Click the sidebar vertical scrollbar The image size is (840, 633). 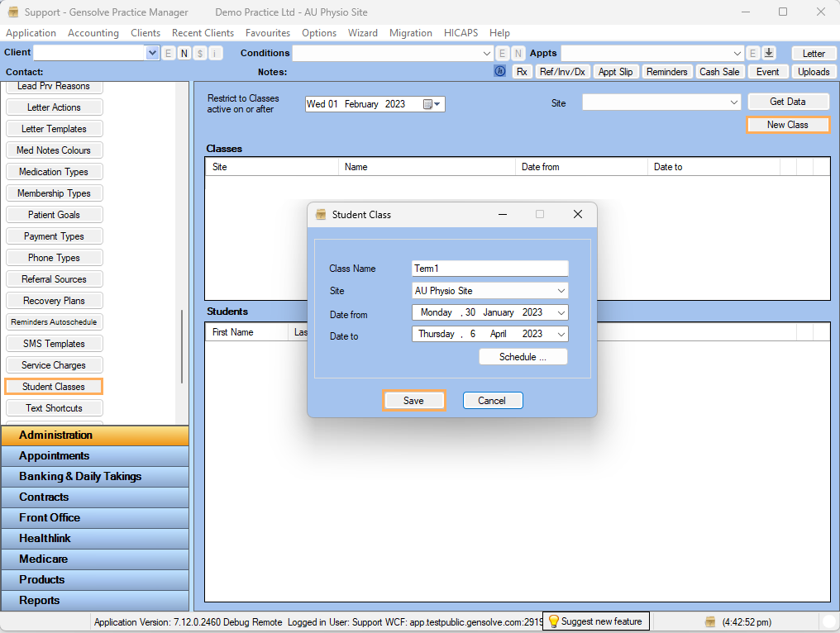182,346
